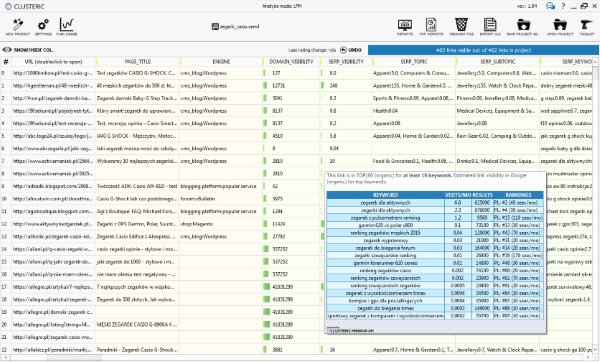Click the question mark help icon
This screenshot has width=600, height=362.
[563, 6]
